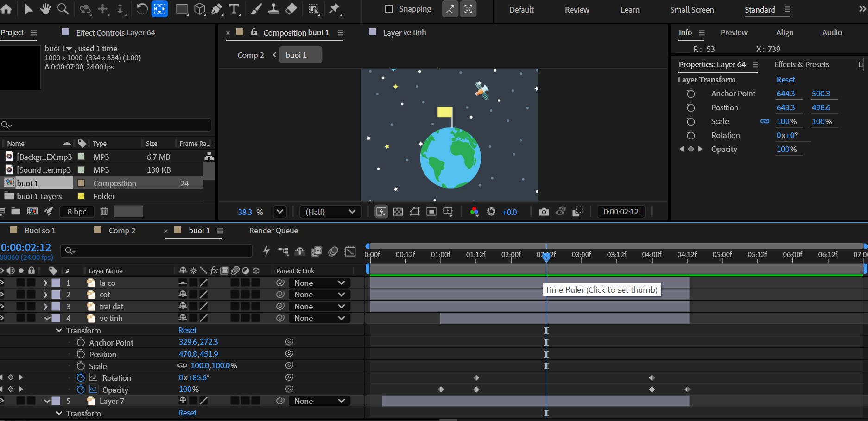868x421 pixels.
Task: Open the Graph Editor icon in timeline
Action: click(x=350, y=251)
